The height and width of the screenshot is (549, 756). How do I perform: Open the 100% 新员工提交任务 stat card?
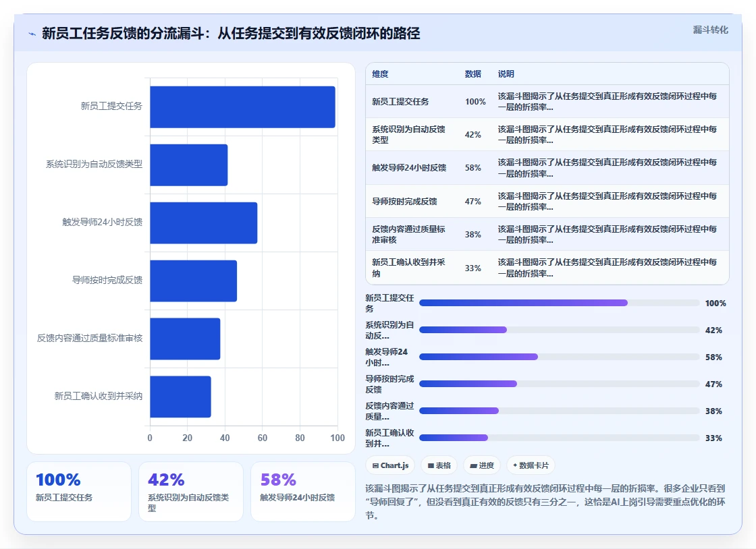[x=79, y=492]
